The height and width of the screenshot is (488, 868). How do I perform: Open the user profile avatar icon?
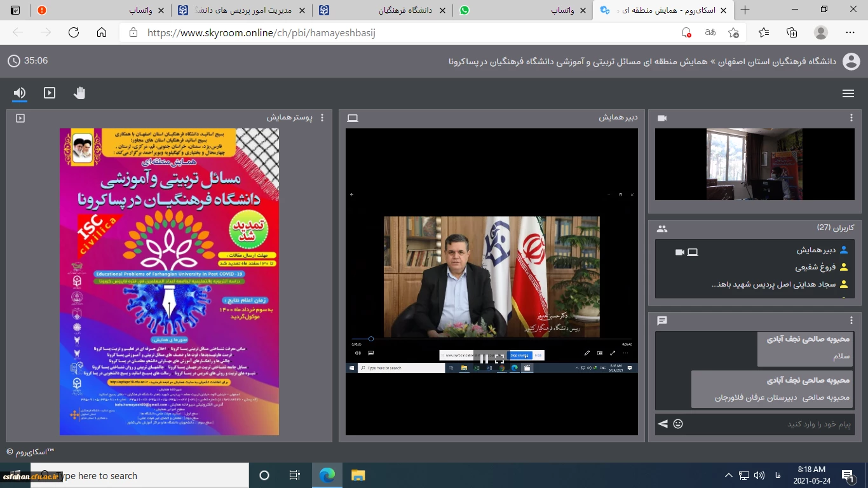pos(851,62)
